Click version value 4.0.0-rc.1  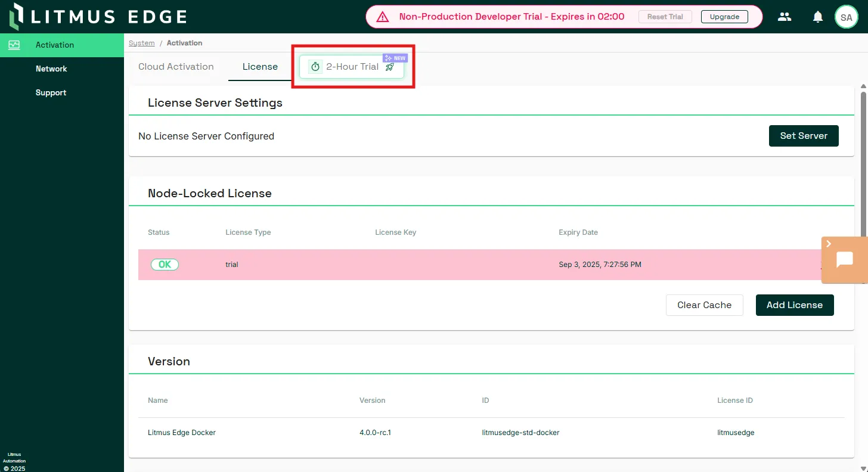(x=375, y=433)
